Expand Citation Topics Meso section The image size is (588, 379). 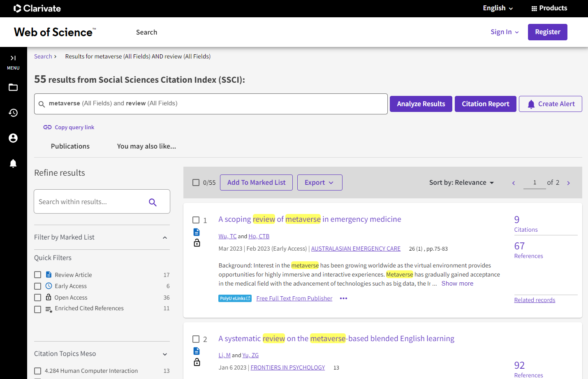click(x=165, y=354)
